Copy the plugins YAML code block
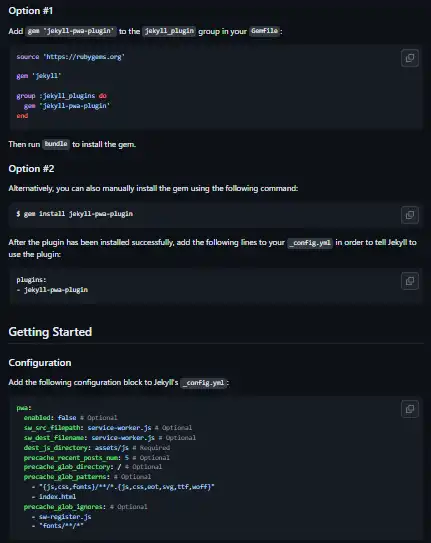This screenshot has height=543, width=431. (410, 281)
